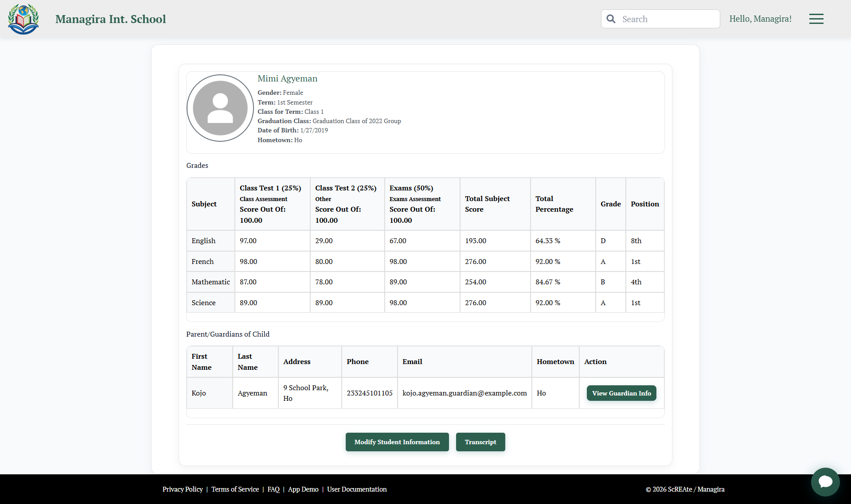851x504 pixels.
Task: Select the English row in the grades table
Action: (203, 240)
